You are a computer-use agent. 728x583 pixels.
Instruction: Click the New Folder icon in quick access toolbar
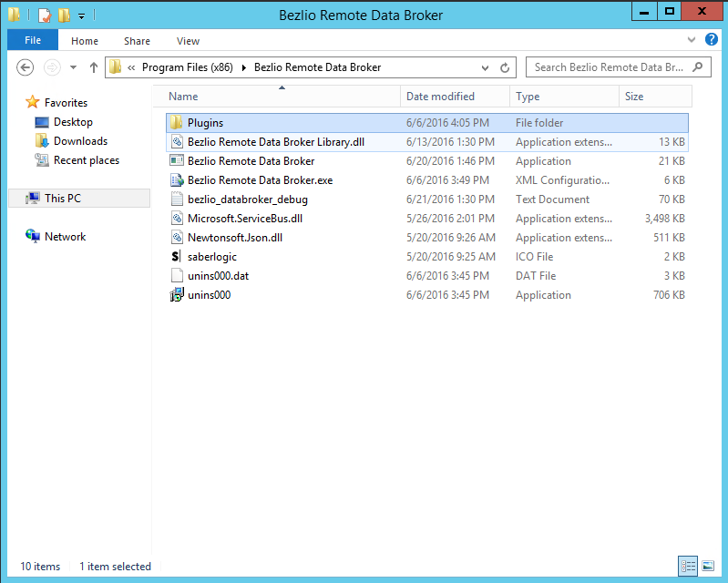pos(64,15)
